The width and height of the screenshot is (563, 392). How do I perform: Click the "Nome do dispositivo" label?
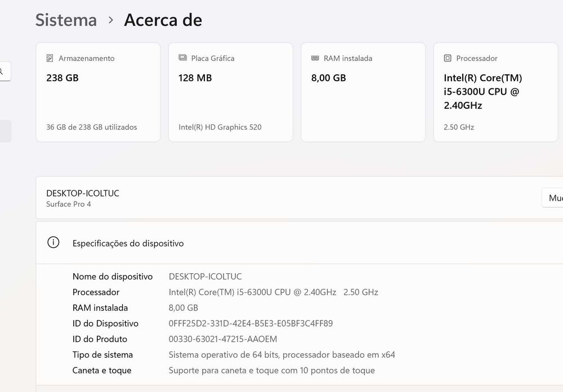click(x=113, y=277)
